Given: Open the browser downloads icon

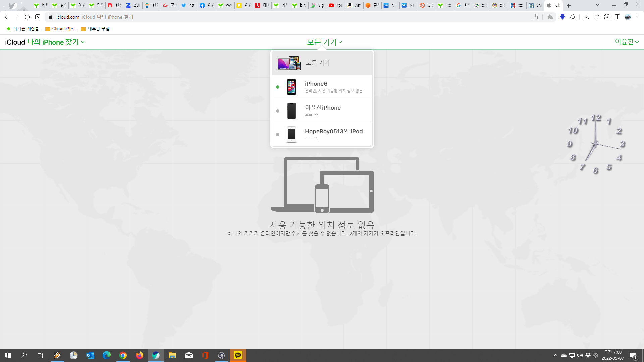Looking at the screenshot, I should coord(586,17).
